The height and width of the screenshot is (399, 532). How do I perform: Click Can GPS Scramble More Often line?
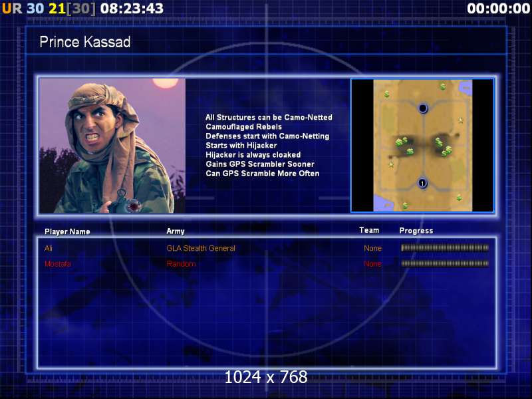click(263, 174)
